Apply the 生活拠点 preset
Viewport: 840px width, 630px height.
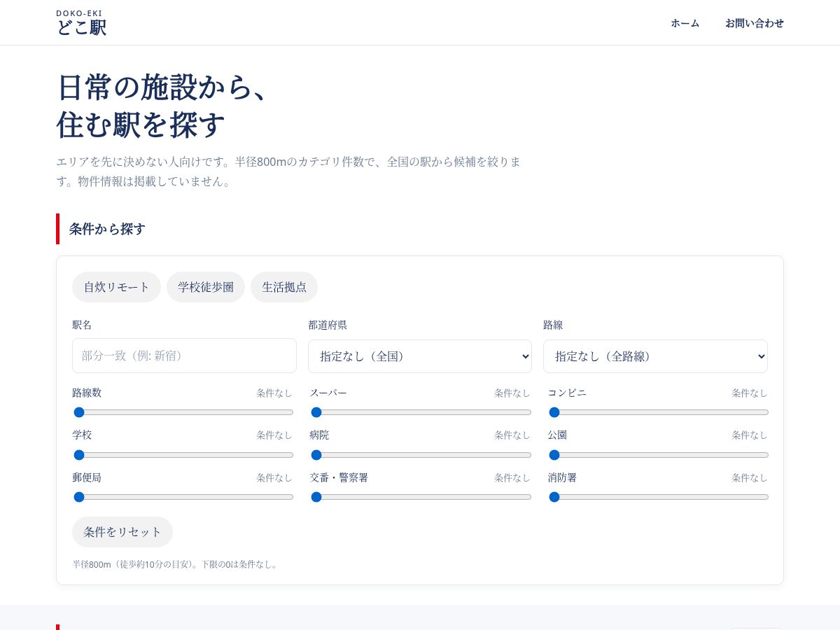[x=284, y=287]
